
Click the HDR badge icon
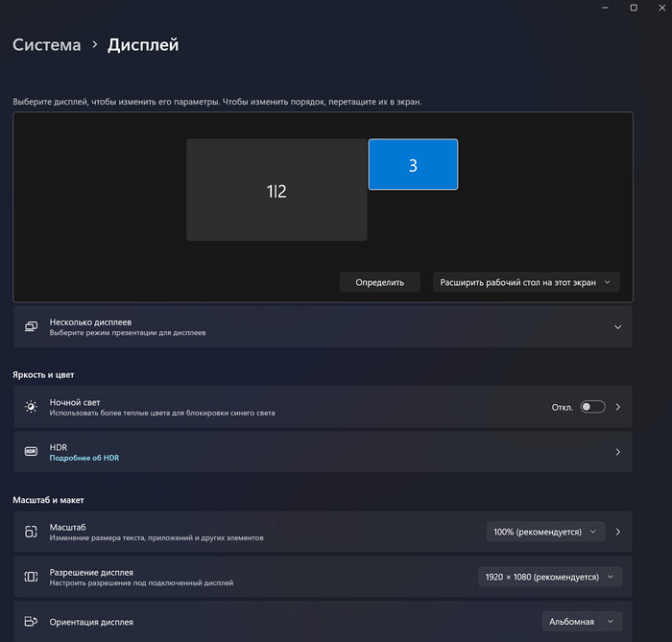tap(31, 452)
